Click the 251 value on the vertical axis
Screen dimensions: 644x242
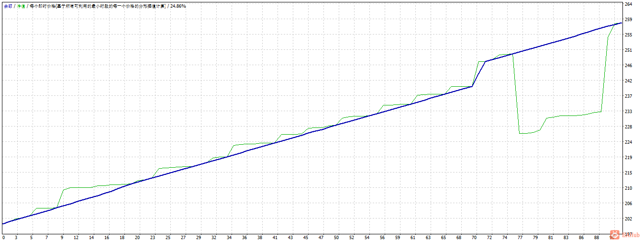(x=629, y=50)
